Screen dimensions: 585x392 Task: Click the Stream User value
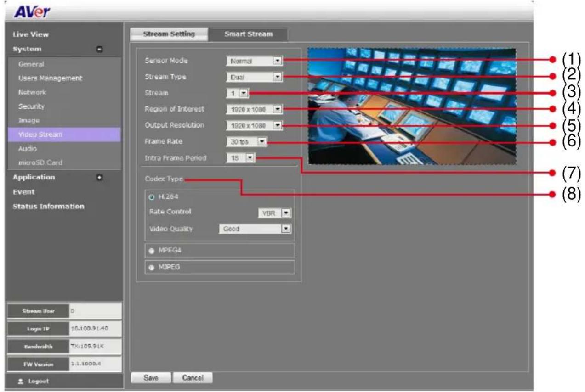[96, 311]
